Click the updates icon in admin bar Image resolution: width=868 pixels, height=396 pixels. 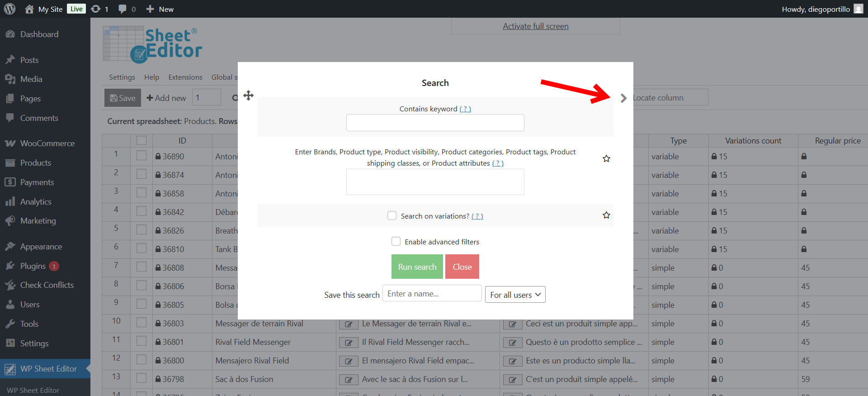(x=96, y=9)
